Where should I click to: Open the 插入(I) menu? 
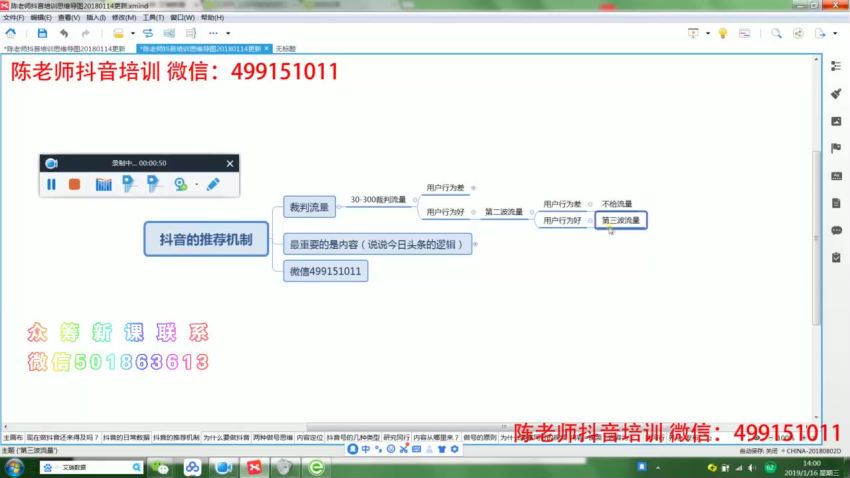click(96, 18)
